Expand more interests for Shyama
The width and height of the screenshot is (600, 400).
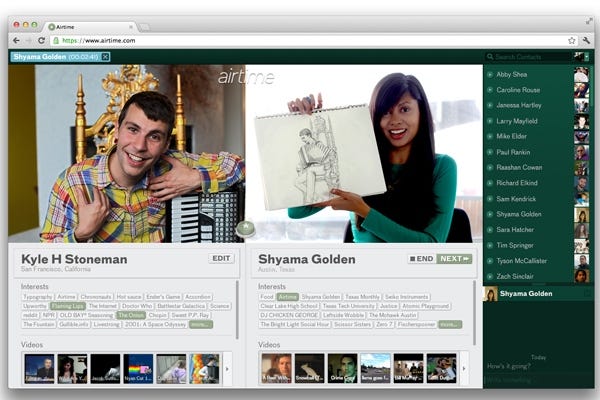point(450,324)
